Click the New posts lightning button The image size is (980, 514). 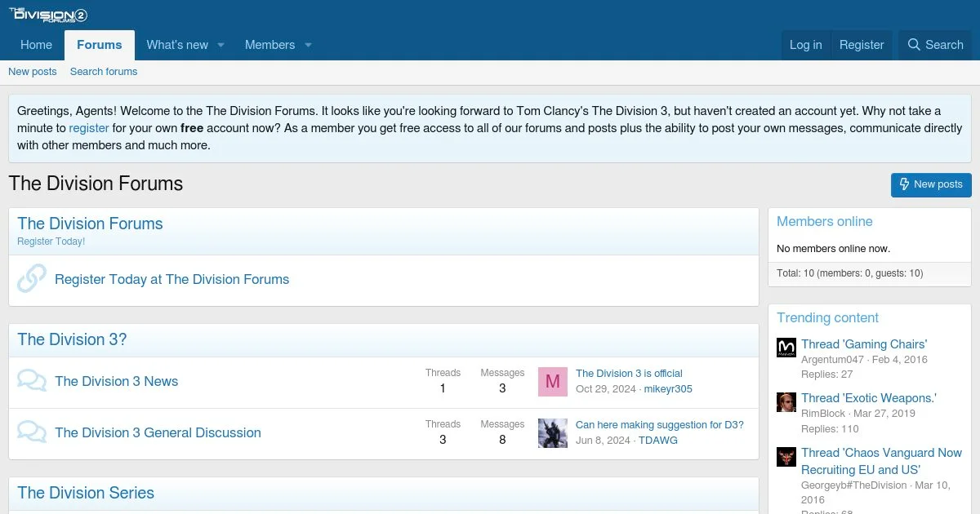(931, 184)
